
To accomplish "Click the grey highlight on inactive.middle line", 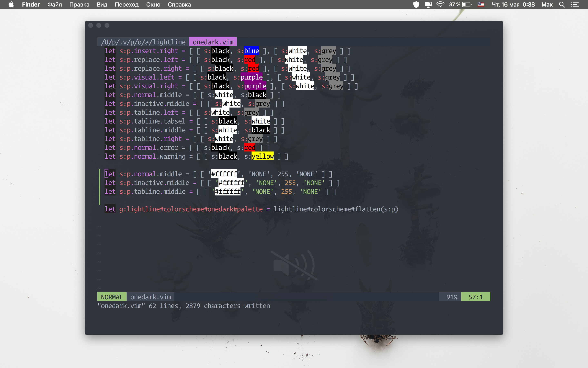I will [262, 104].
